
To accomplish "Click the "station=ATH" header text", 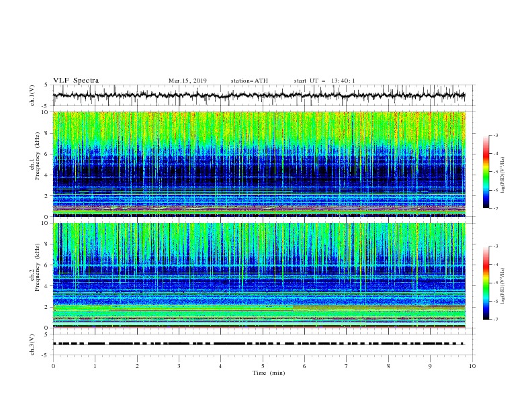I will pos(249,81).
